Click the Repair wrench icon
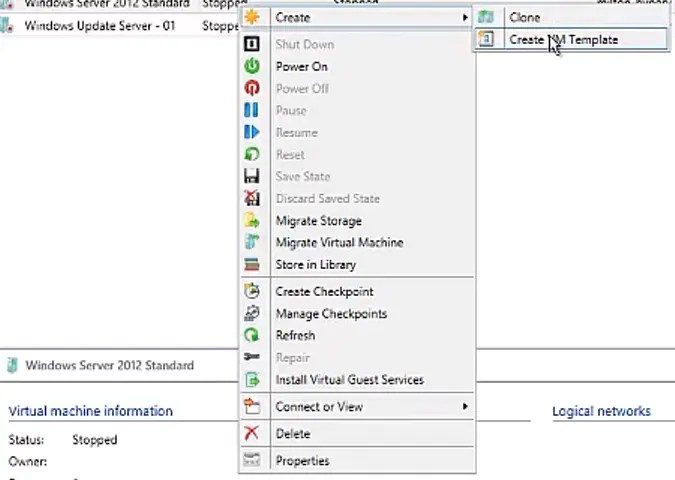 click(x=252, y=357)
